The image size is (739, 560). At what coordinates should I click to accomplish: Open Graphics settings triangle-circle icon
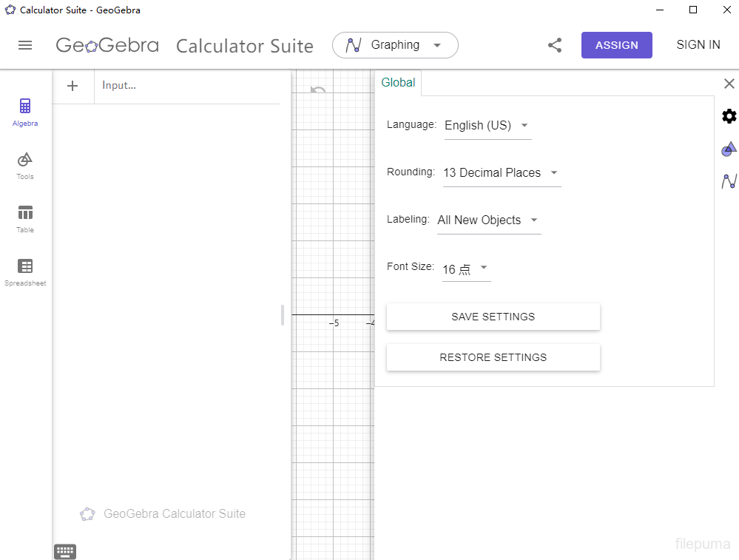[x=729, y=149]
